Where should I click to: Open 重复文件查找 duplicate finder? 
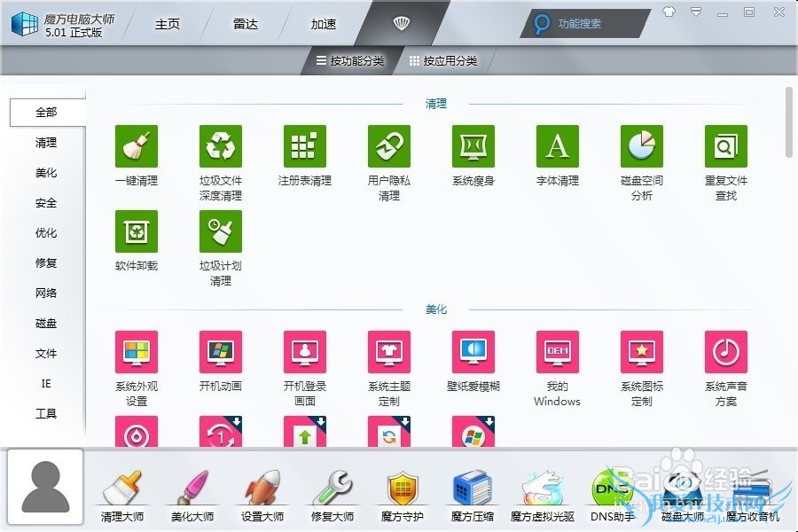tap(725, 146)
